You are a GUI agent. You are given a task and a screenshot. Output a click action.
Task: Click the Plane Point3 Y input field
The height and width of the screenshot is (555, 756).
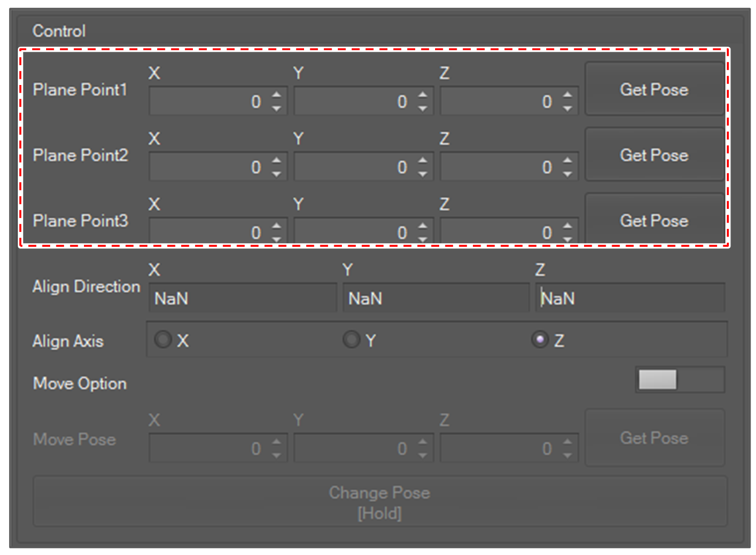click(353, 232)
